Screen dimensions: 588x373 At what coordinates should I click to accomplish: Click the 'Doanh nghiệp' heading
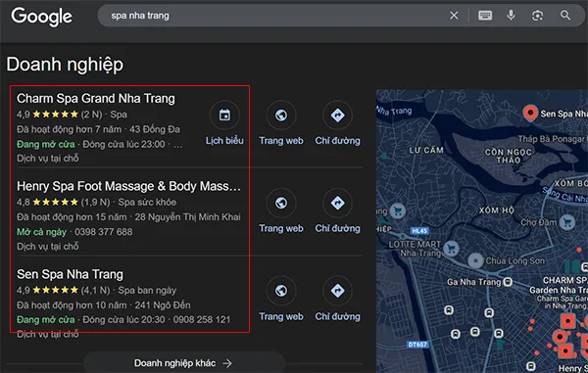tap(65, 64)
